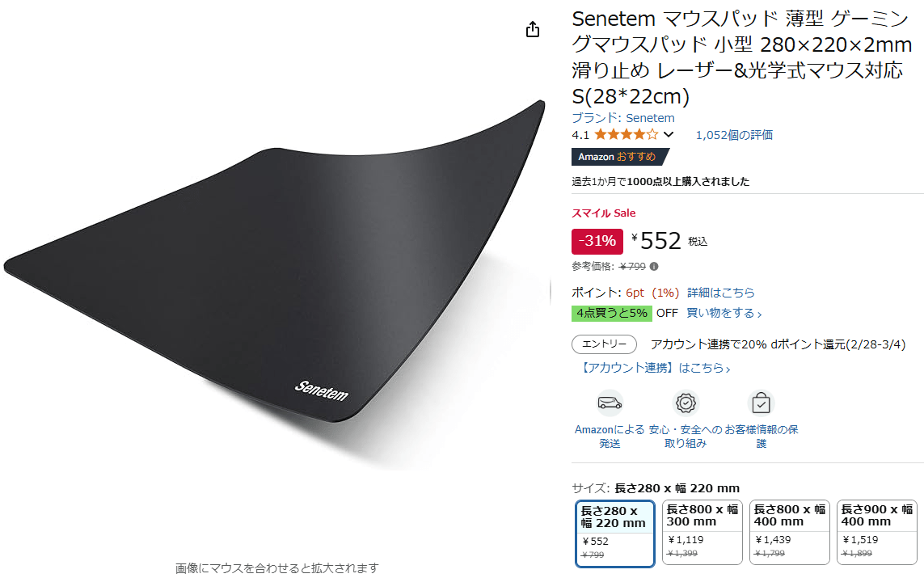Viewport: 924px width, 578px height.
Task: Click the Amazon delivery truck icon
Action: click(x=610, y=403)
